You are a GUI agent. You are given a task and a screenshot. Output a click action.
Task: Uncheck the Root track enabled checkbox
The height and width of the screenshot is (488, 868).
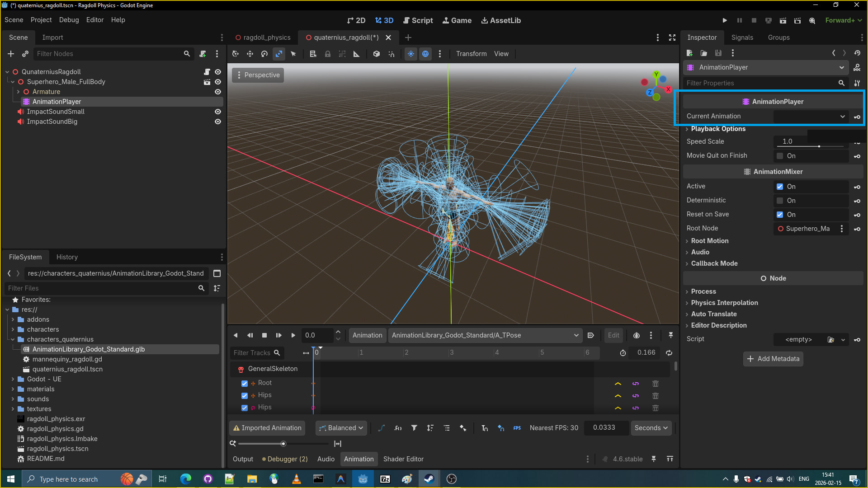coord(245,383)
